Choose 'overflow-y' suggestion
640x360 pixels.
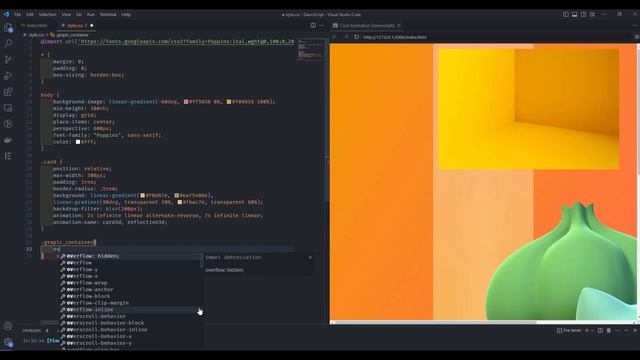[x=131, y=269]
